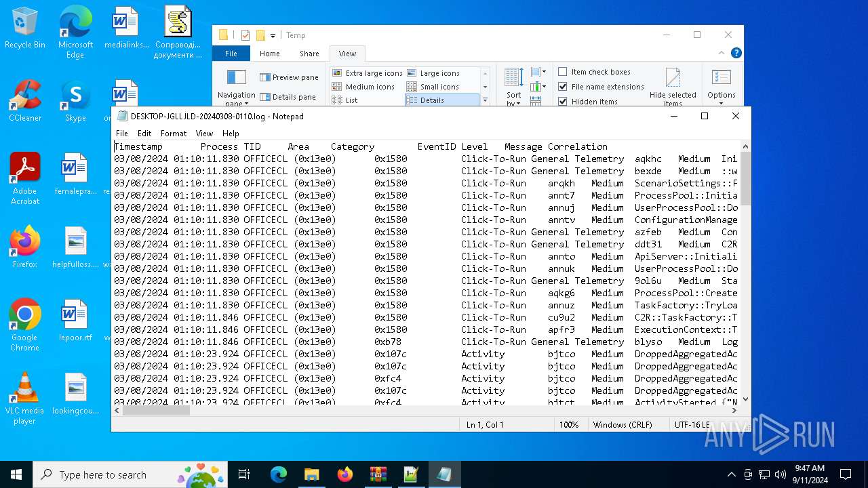Click Sort by icon in Explorer ribbon
The width and height of the screenshot is (868, 488).
click(514, 77)
